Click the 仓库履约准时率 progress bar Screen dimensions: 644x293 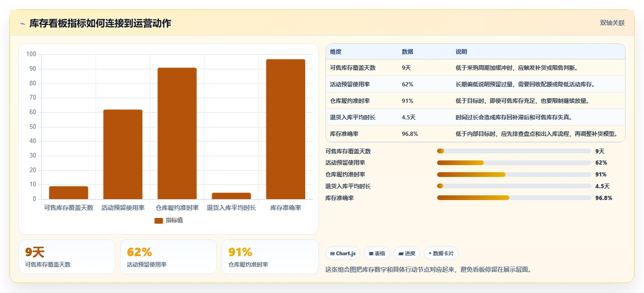coord(514,175)
